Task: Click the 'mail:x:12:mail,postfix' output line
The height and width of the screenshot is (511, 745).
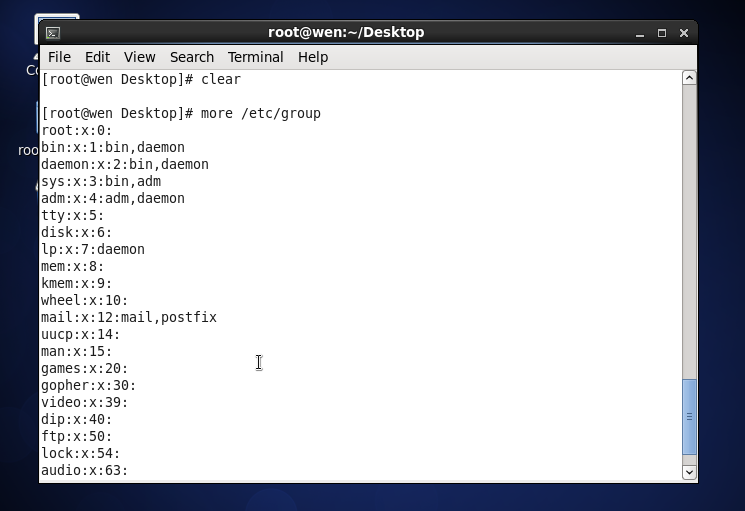Action: 129,317
